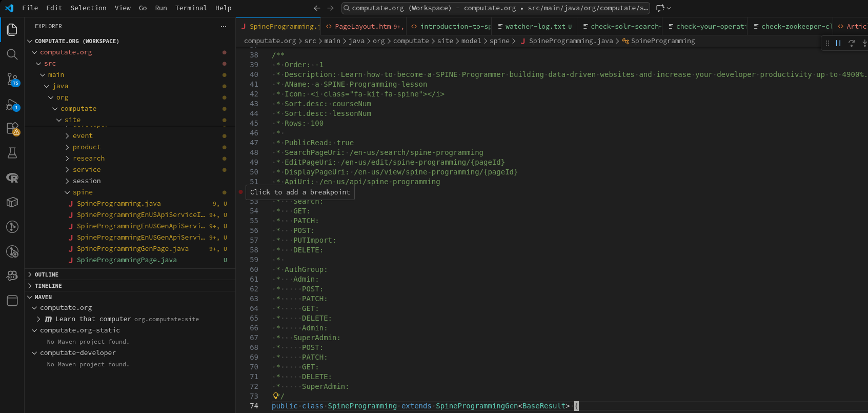Click the VS Code logo icon
The image size is (868, 413).
(x=9, y=8)
